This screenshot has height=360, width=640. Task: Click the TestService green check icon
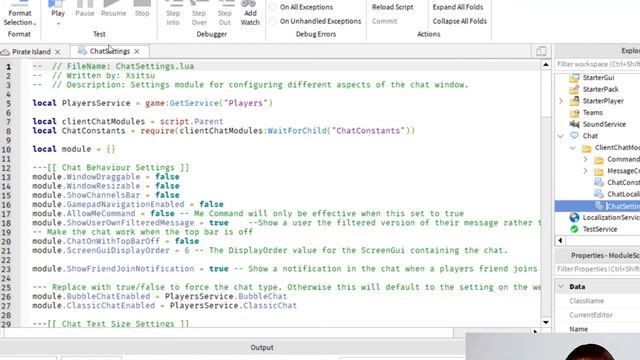574,229
